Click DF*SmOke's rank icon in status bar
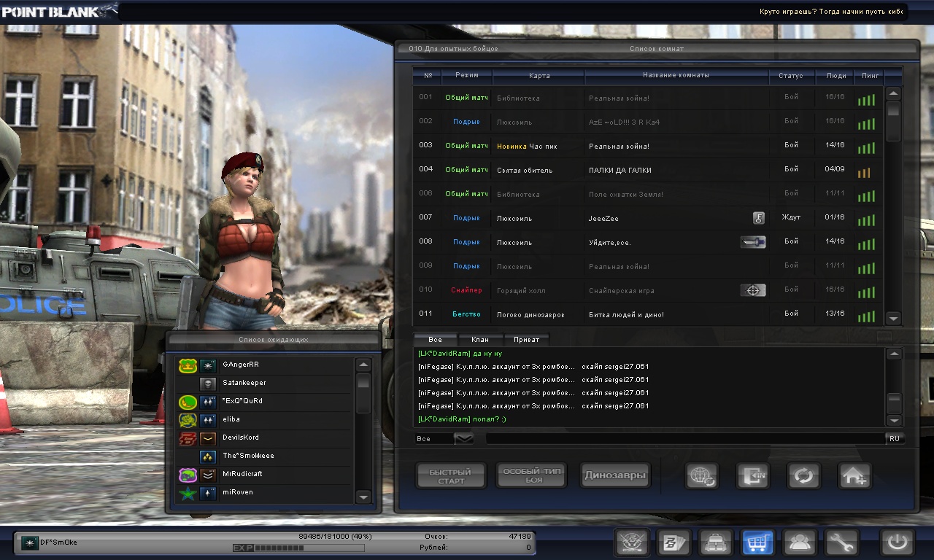This screenshot has height=560, width=934. (x=30, y=542)
